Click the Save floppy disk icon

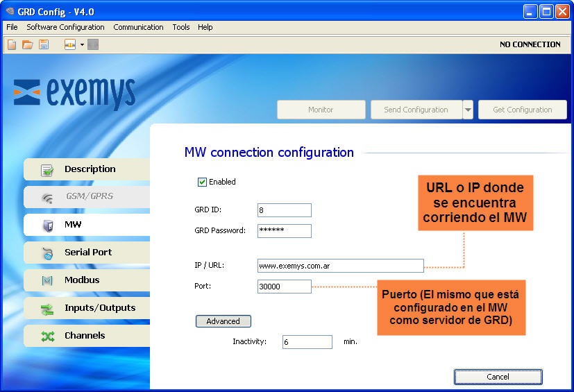tap(44, 44)
